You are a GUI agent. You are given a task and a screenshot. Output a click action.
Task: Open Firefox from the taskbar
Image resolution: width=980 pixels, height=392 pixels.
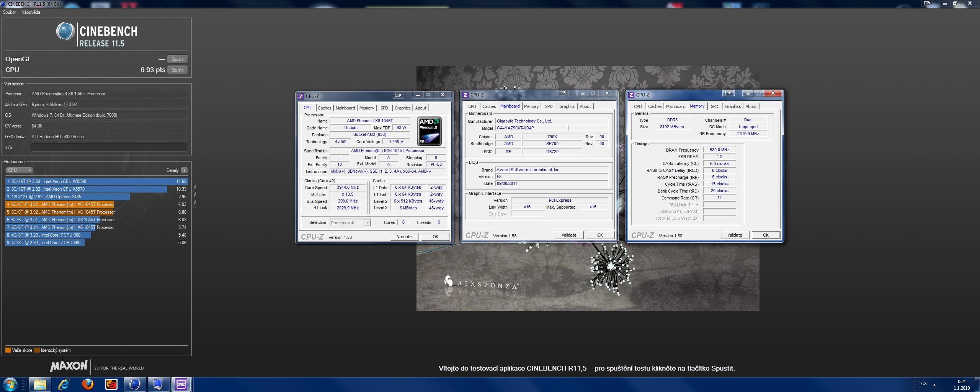[x=88, y=384]
